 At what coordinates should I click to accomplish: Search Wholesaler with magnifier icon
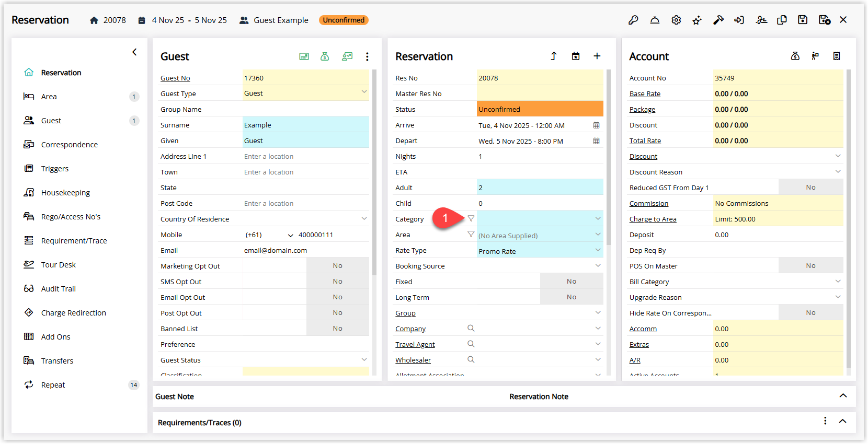point(471,359)
